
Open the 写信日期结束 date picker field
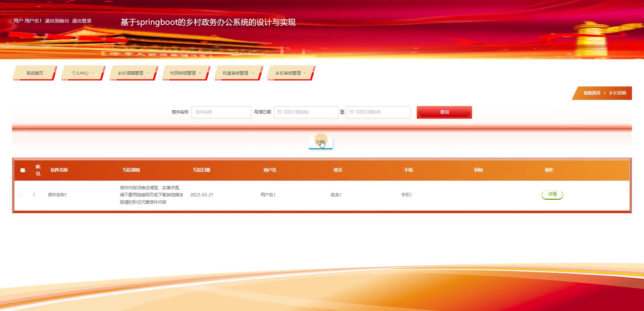point(378,112)
